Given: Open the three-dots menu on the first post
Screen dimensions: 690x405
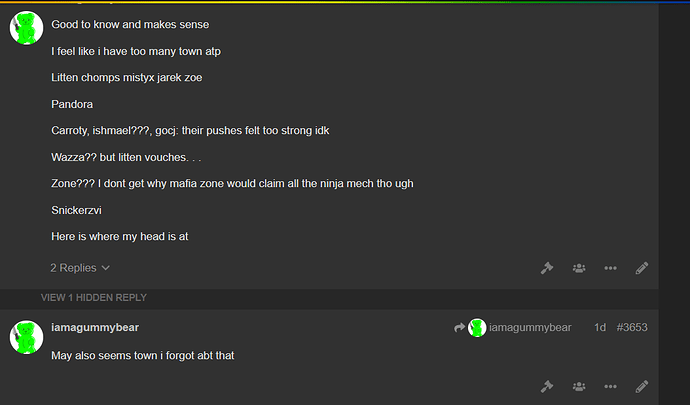Looking at the screenshot, I should 610,268.
